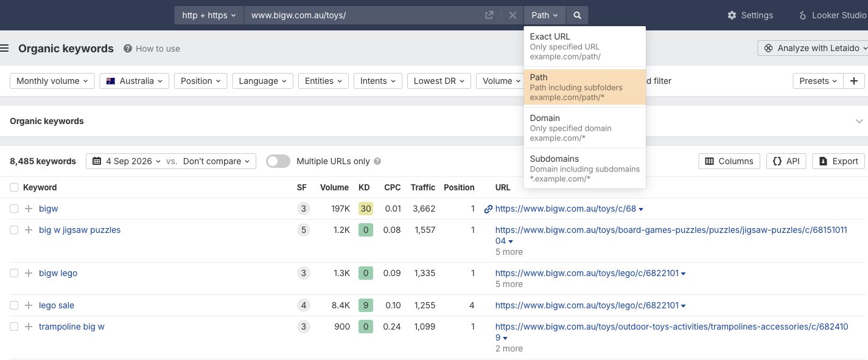
Task: Tick checkbox for lego sale row
Action: (x=14, y=305)
